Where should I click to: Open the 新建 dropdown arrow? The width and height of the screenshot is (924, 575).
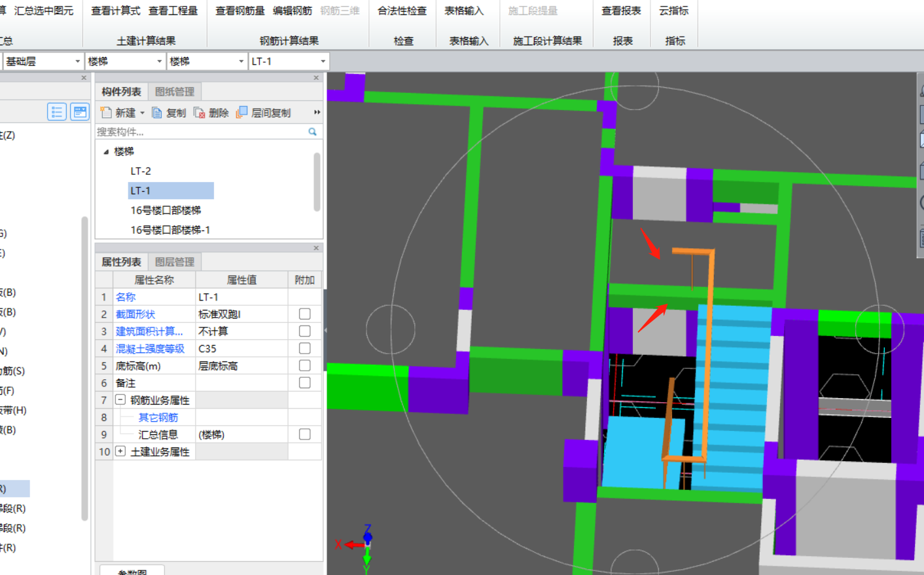[142, 113]
